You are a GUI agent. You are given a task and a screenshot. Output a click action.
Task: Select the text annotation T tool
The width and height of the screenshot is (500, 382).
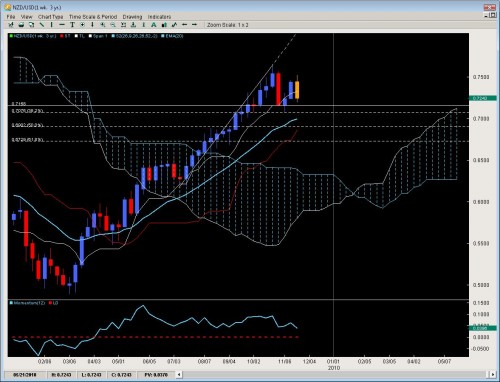click(72, 25)
